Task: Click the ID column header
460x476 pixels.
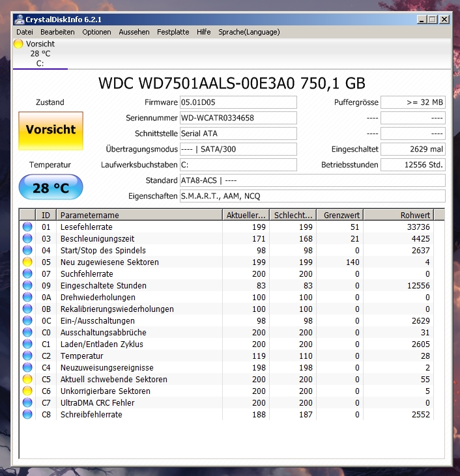Action: [46, 215]
